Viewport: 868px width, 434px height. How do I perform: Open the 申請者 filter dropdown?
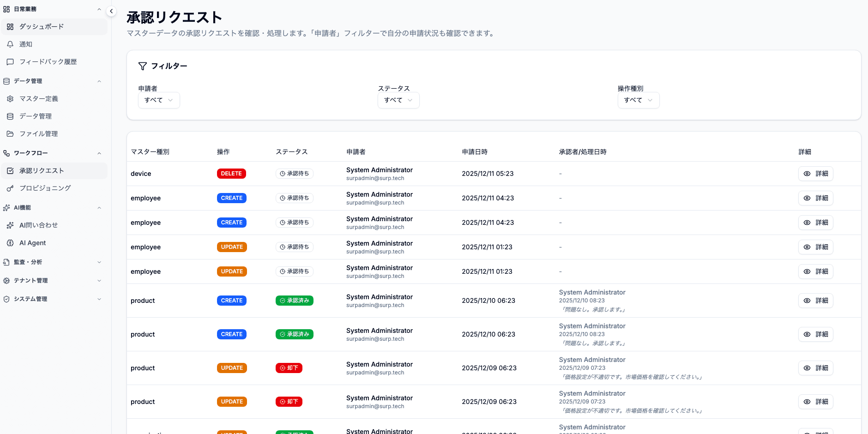point(159,100)
